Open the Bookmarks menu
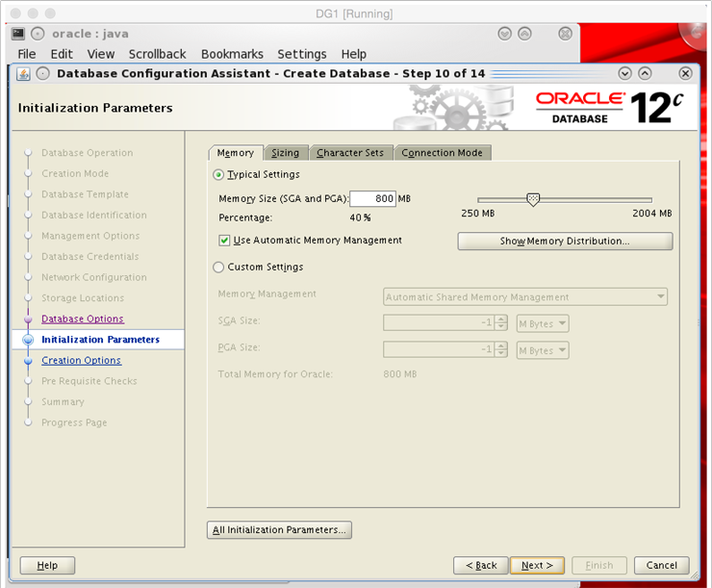Image resolution: width=712 pixels, height=588 pixels. click(232, 54)
